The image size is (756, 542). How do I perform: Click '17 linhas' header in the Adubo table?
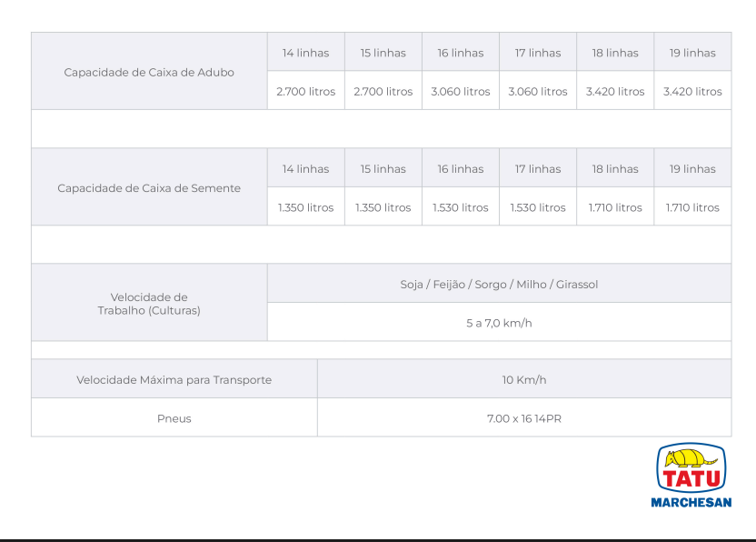click(538, 53)
